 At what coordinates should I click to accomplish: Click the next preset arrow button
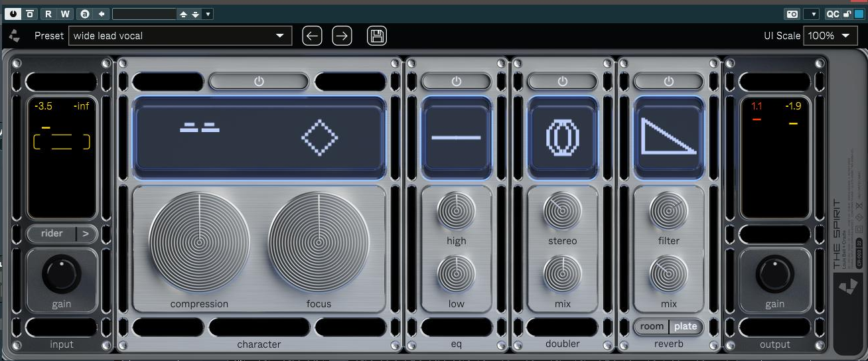342,36
